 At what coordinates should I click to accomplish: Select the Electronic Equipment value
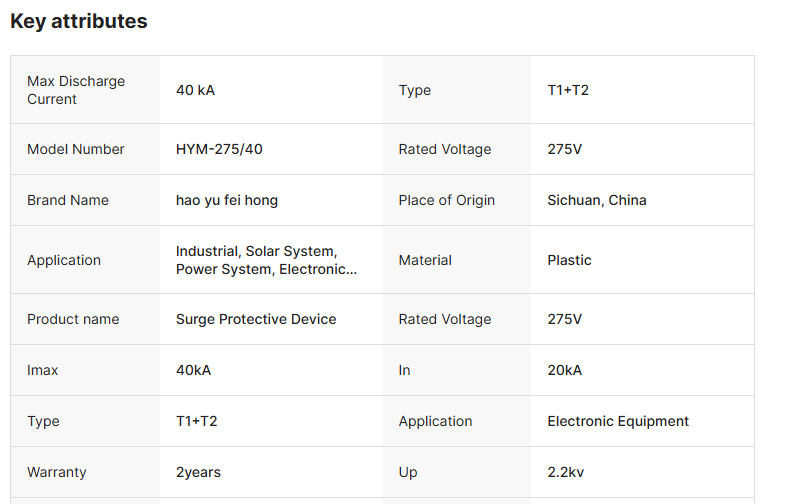tap(617, 421)
